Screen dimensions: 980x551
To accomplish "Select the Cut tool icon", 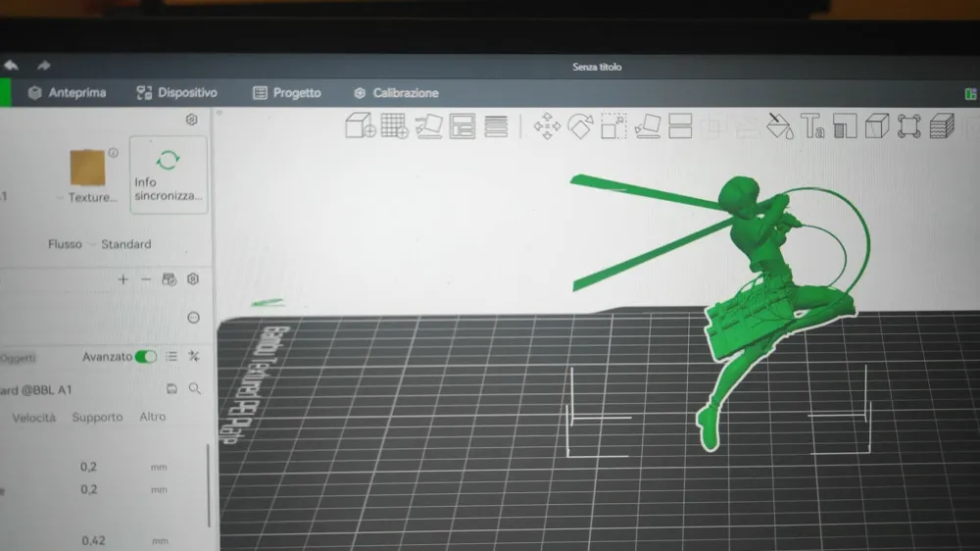I will click(x=681, y=126).
